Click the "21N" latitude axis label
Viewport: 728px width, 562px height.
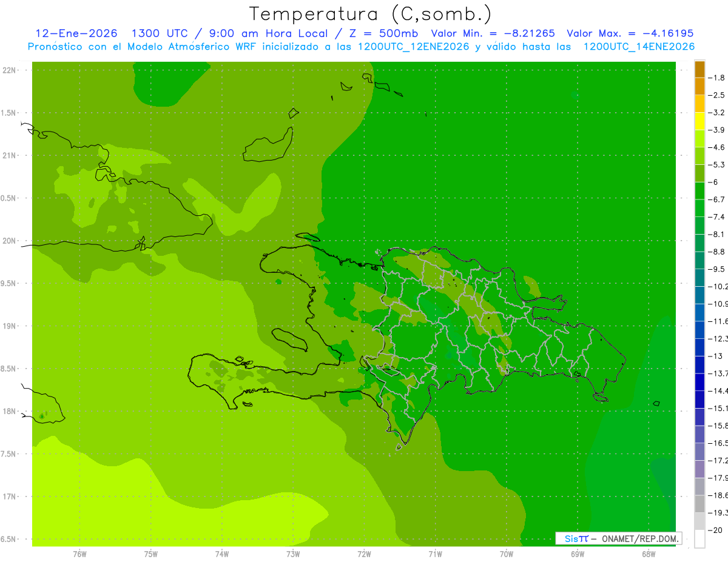(10, 156)
